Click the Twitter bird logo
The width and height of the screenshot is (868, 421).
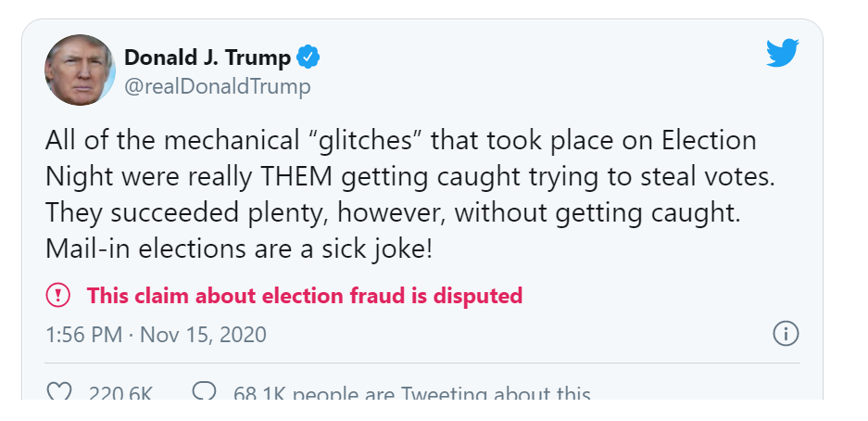click(x=783, y=54)
